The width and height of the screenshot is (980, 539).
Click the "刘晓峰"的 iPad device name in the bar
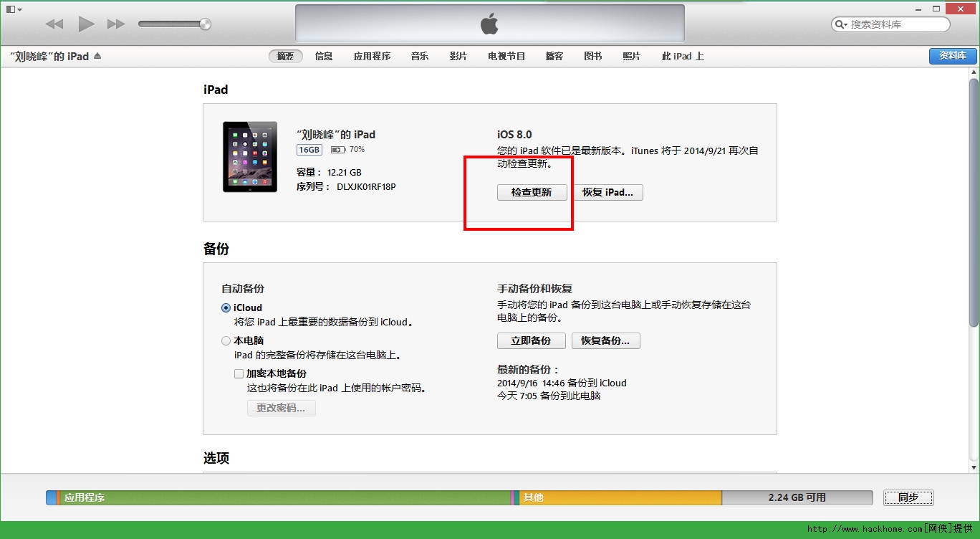(x=49, y=56)
